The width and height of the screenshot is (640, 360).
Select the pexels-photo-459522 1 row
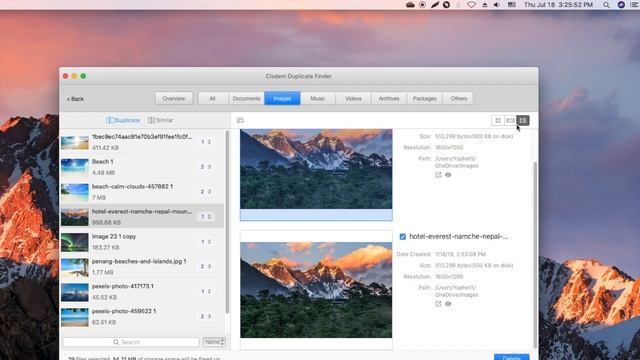click(142, 316)
